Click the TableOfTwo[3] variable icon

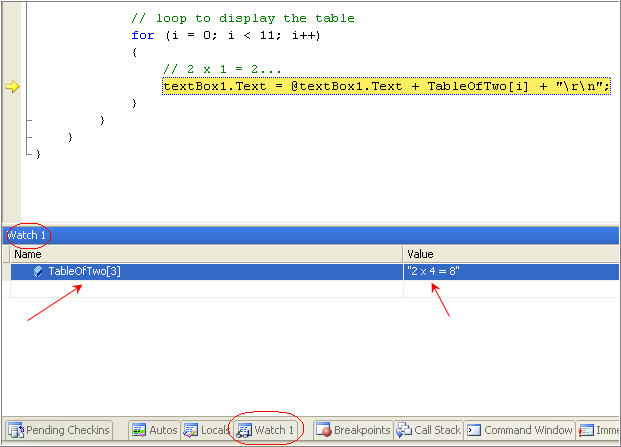coord(38,271)
